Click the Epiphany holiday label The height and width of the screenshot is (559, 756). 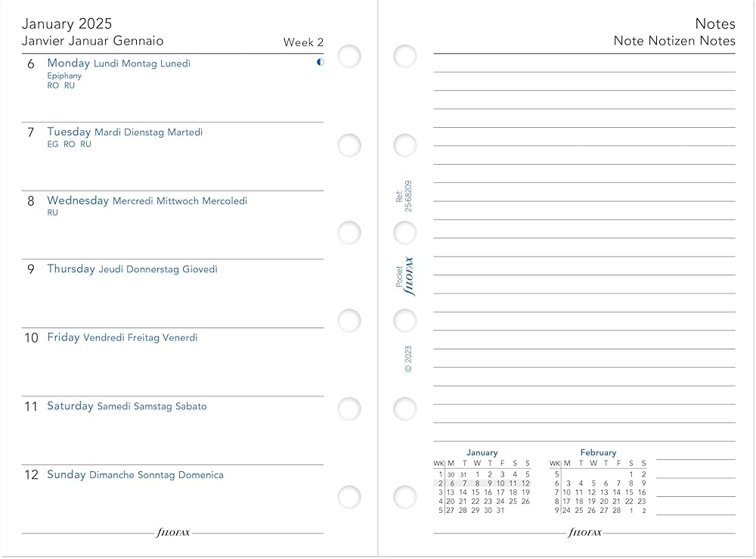pyautogui.click(x=64, y=76)
